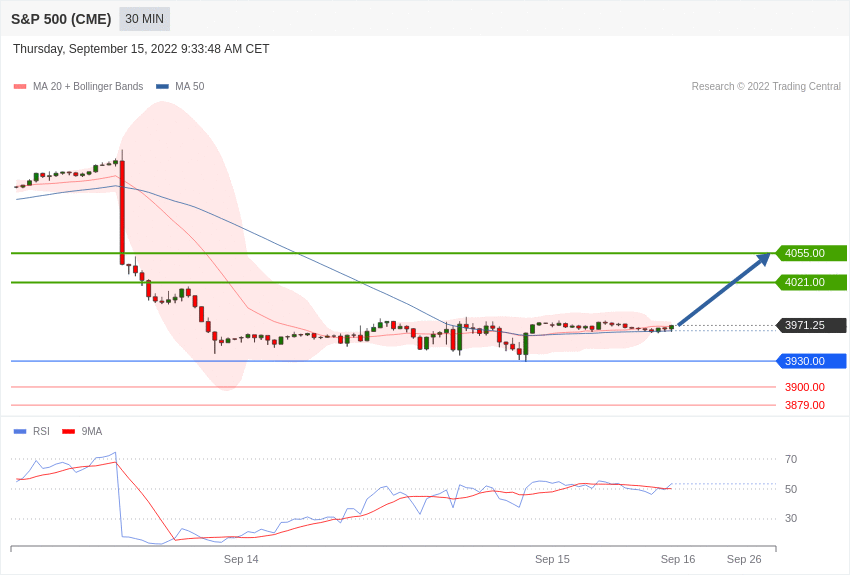
Task: Click the pink MA 20 legend swatch
Action: tap(20, 87)
